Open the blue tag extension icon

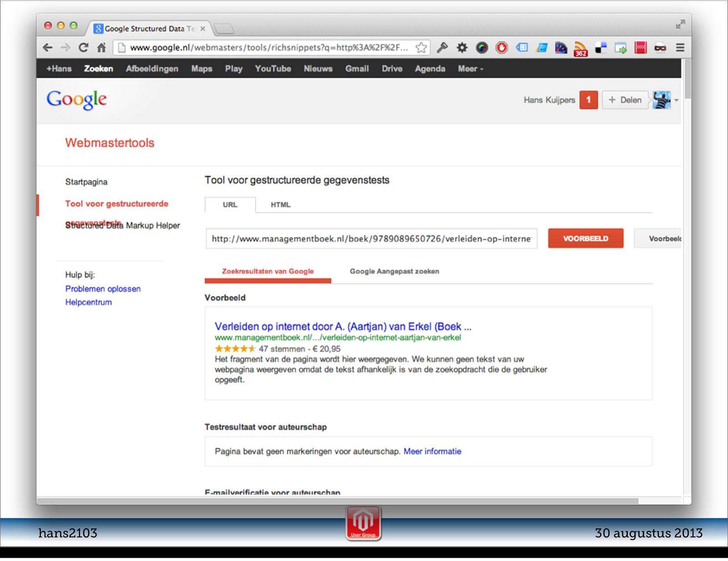(522, 47)
